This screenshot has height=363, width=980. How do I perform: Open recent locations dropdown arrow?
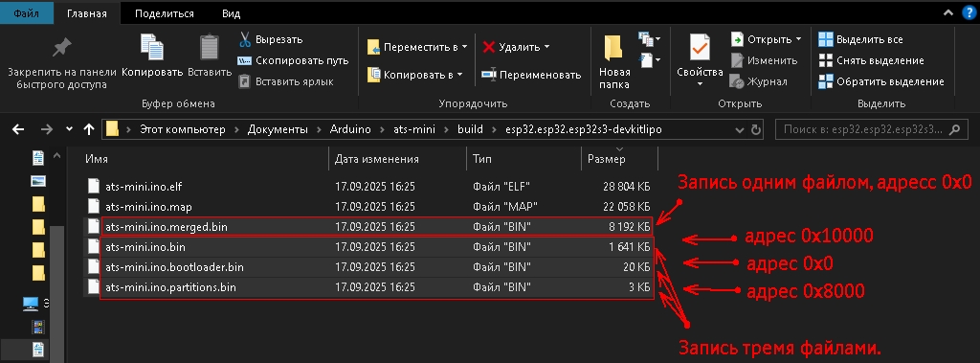[x=69, y=129]
